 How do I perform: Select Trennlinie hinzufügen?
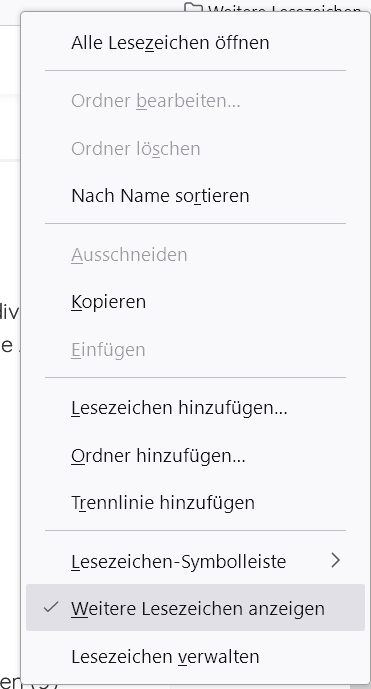tap(163, 502)
